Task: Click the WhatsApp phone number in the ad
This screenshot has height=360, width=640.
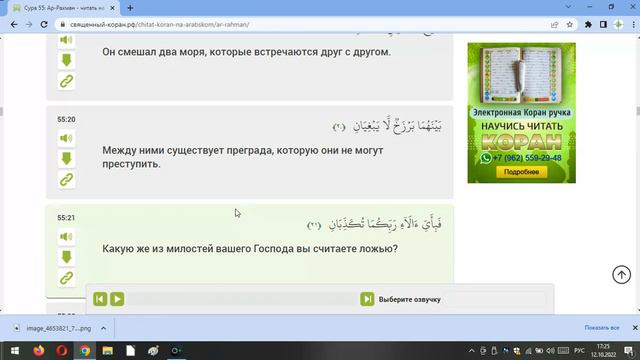Action: tap(527, 158)
